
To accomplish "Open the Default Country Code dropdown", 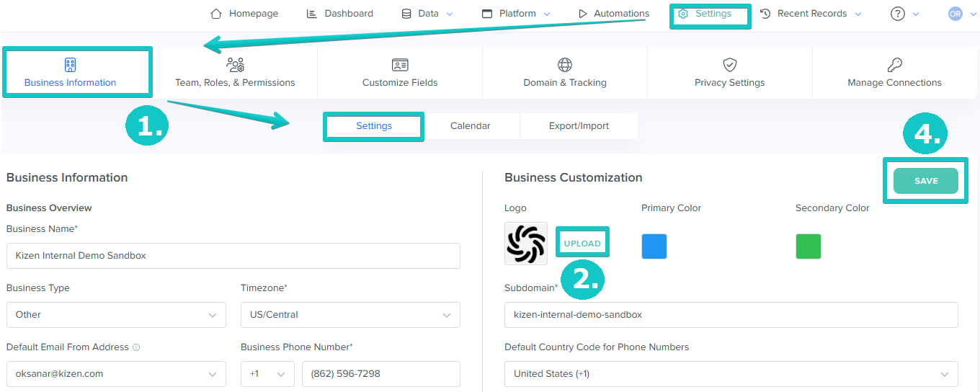I will point(731,374).
